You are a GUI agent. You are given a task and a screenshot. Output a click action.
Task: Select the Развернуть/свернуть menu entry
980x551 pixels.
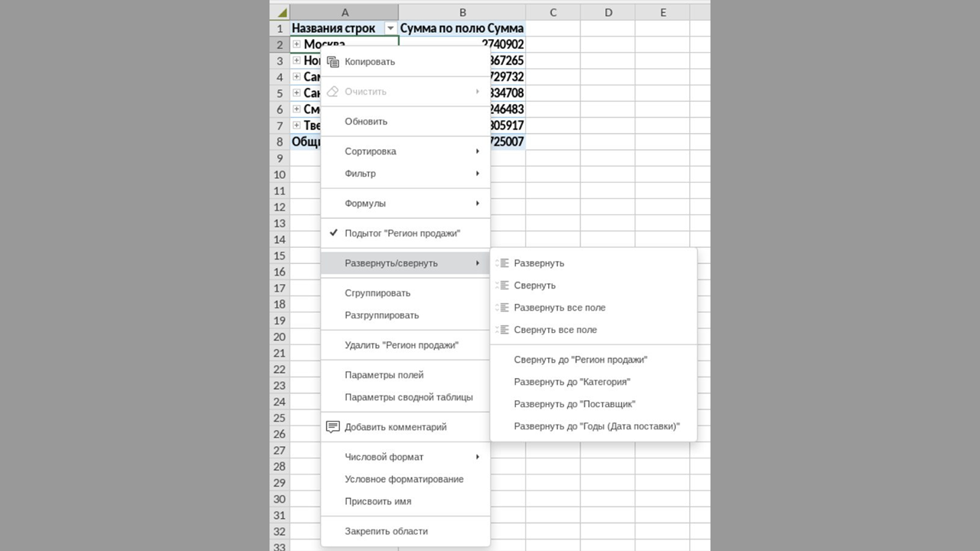[x=405, y=263]
